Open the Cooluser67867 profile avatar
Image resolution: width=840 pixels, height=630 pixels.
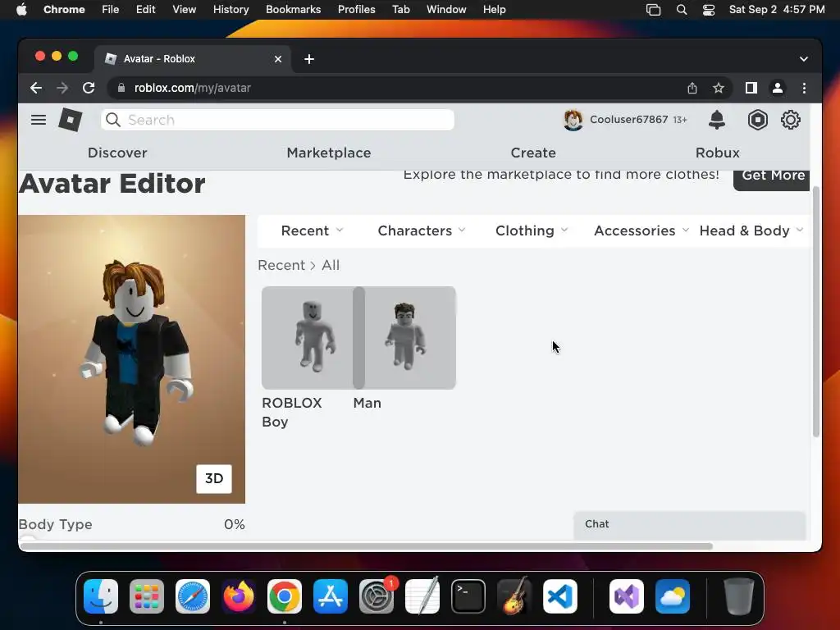pyautogui.click(x=573, y=120)
